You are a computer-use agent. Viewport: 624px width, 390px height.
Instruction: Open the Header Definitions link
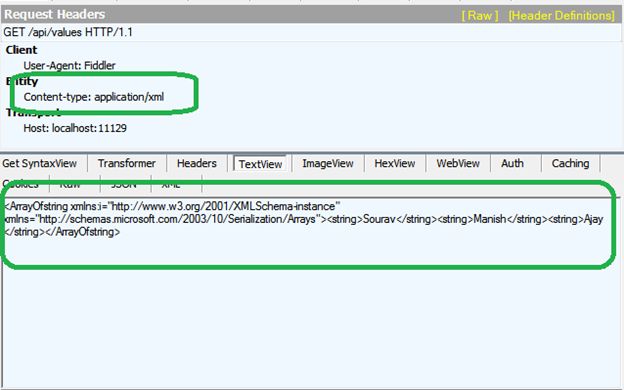click(562, 16)
